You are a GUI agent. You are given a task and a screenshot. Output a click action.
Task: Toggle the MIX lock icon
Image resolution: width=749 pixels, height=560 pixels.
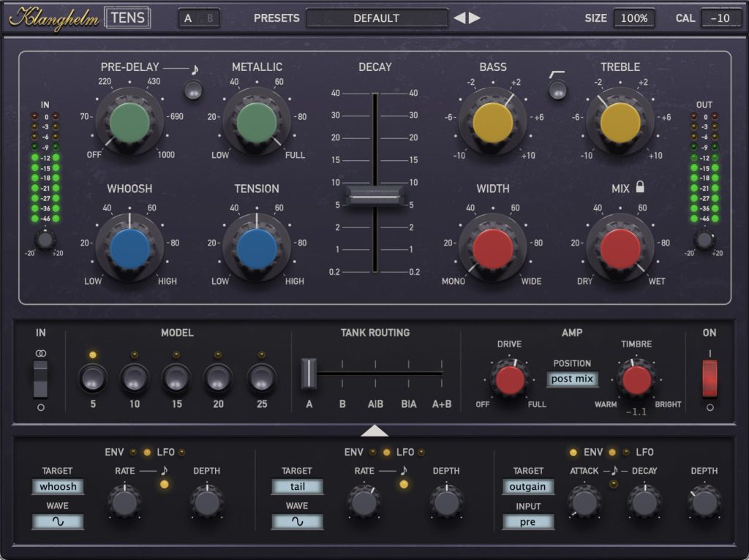pyautogui.click(x=640, y=188)
